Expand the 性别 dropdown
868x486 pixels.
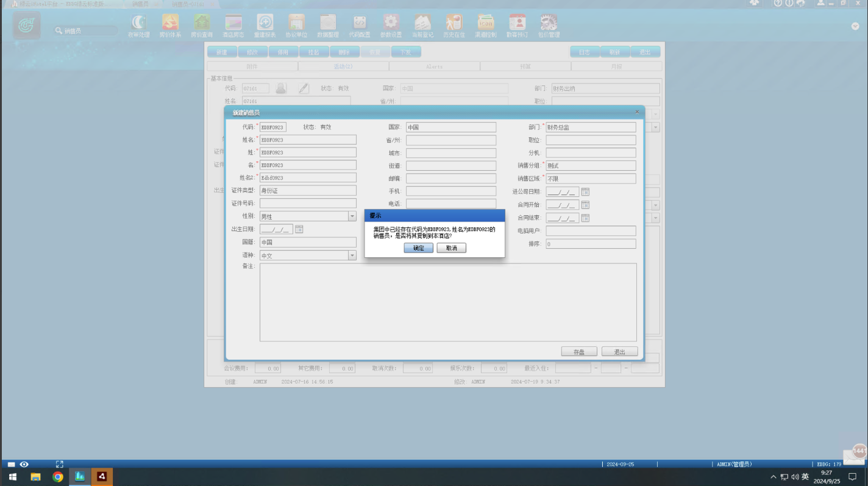[x=352, y=216]
